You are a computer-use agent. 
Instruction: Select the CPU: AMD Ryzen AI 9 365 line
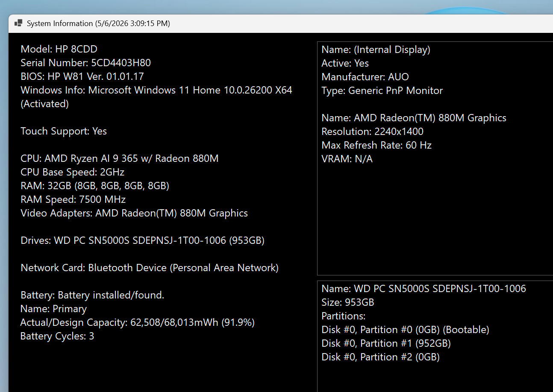120,158
